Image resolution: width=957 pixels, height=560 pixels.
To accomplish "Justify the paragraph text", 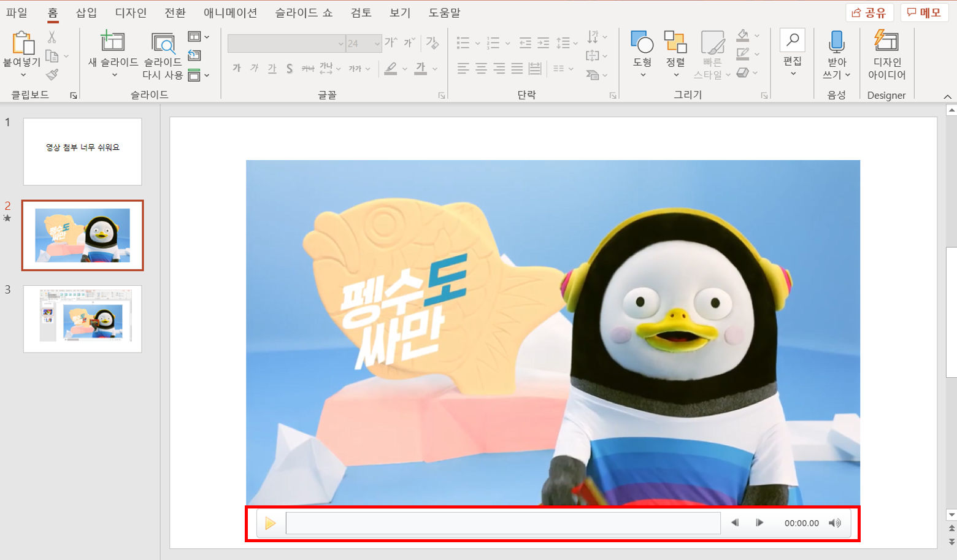I will pos(517,68).
